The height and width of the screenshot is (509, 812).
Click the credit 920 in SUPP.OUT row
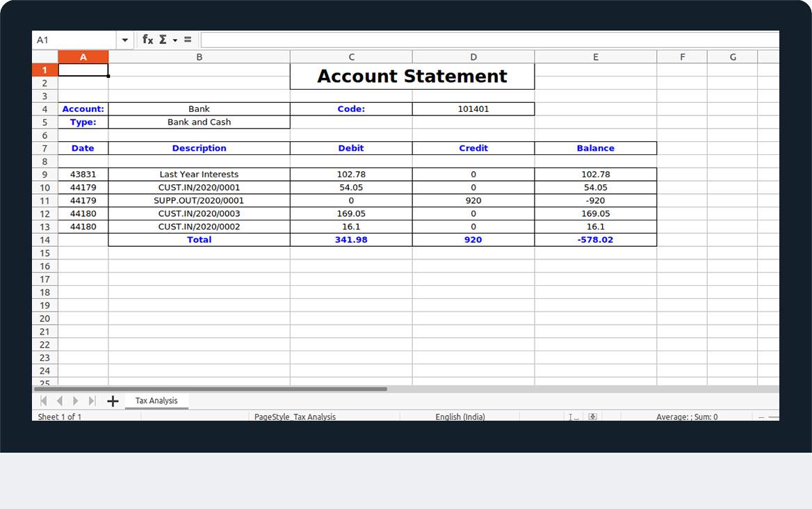473,200
